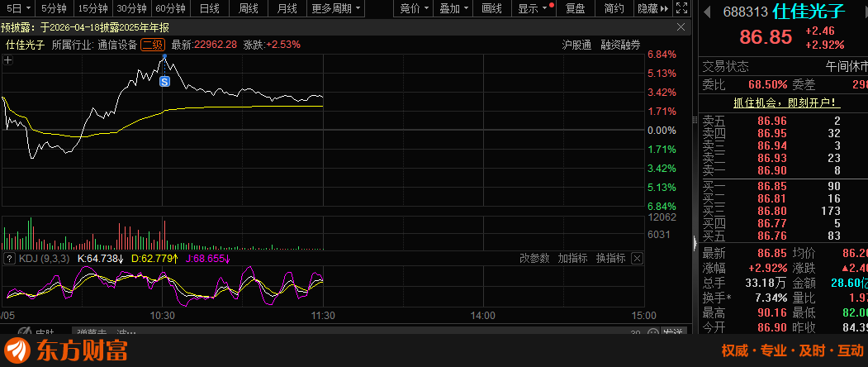Click the KDJ help question mark icon

(x=9, y=259)
